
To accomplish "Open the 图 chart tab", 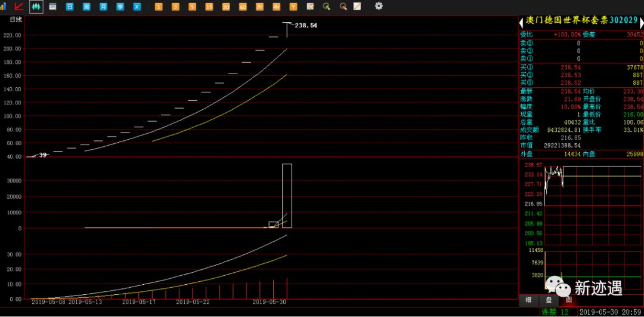I will [x=569, y=300].
